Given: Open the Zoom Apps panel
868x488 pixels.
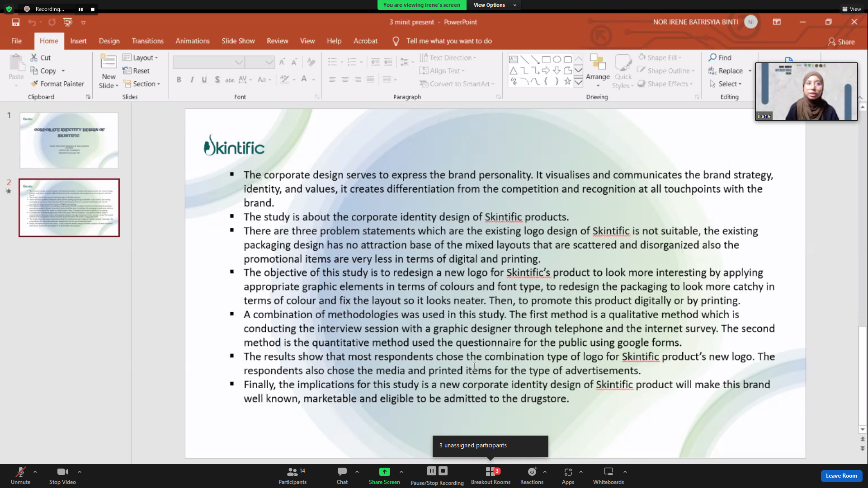Looking at the screenshot, I should tap(568, 475).
